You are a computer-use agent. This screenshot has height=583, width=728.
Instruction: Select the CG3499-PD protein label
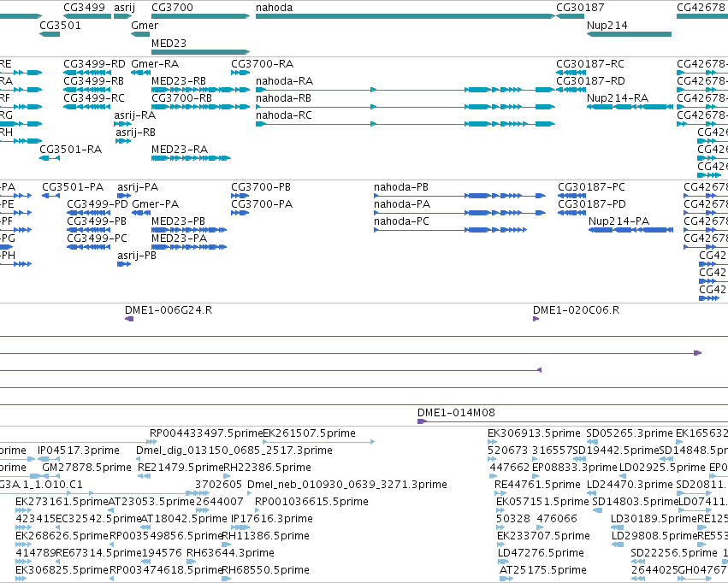[x=97, y=204]
